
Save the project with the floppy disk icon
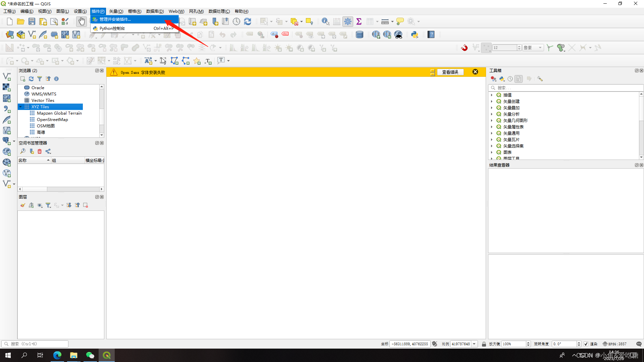(x=32, y=21)
